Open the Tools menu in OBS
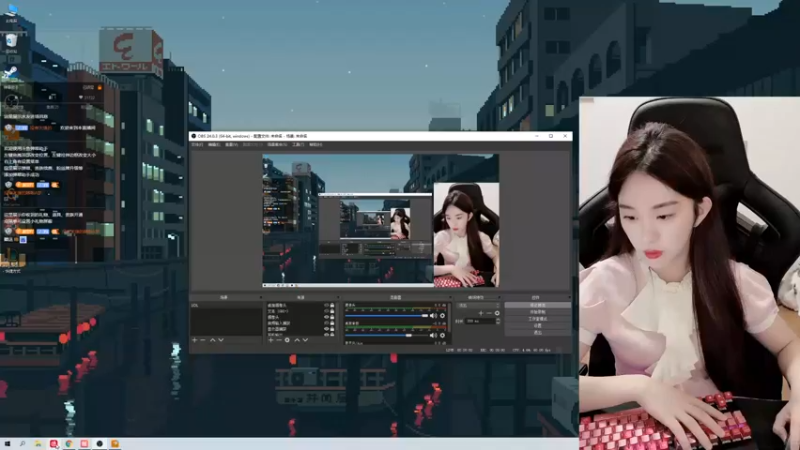 (298, 144)
